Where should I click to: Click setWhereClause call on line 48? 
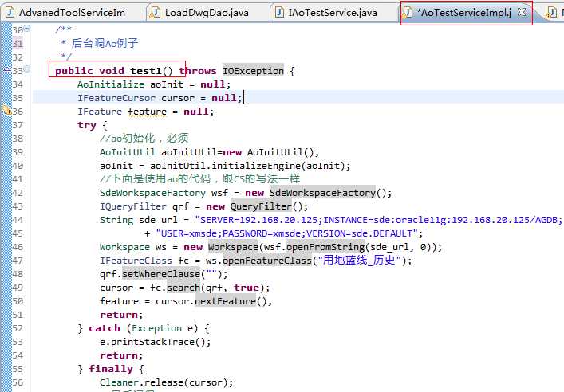click(x=161, y=274)
